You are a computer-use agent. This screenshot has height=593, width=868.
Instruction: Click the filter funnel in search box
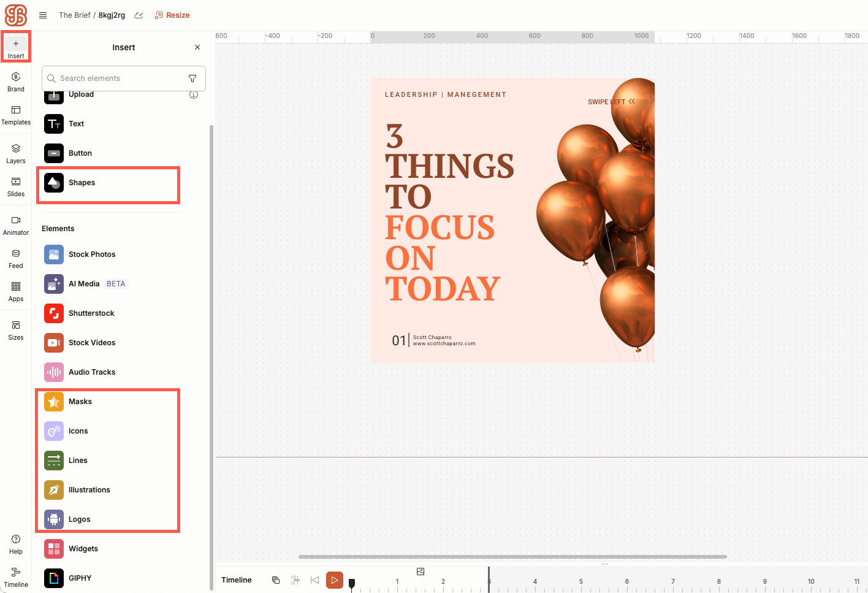point(192,78)
